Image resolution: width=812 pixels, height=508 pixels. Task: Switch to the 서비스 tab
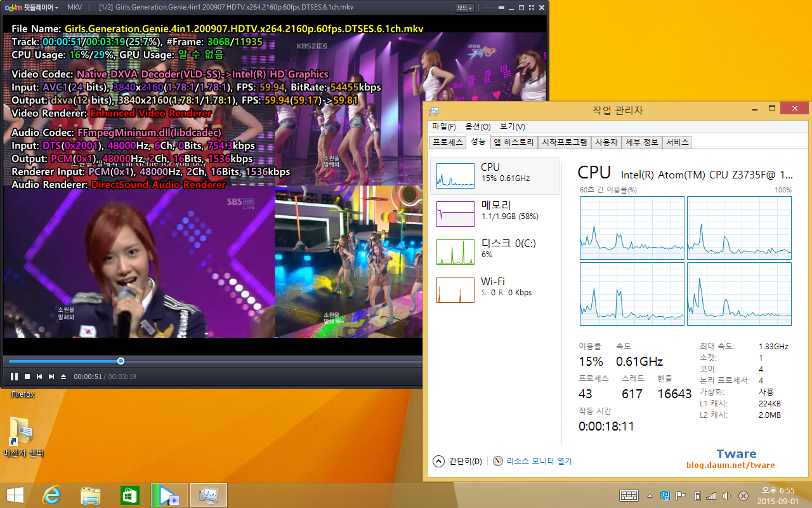point(677,142)
